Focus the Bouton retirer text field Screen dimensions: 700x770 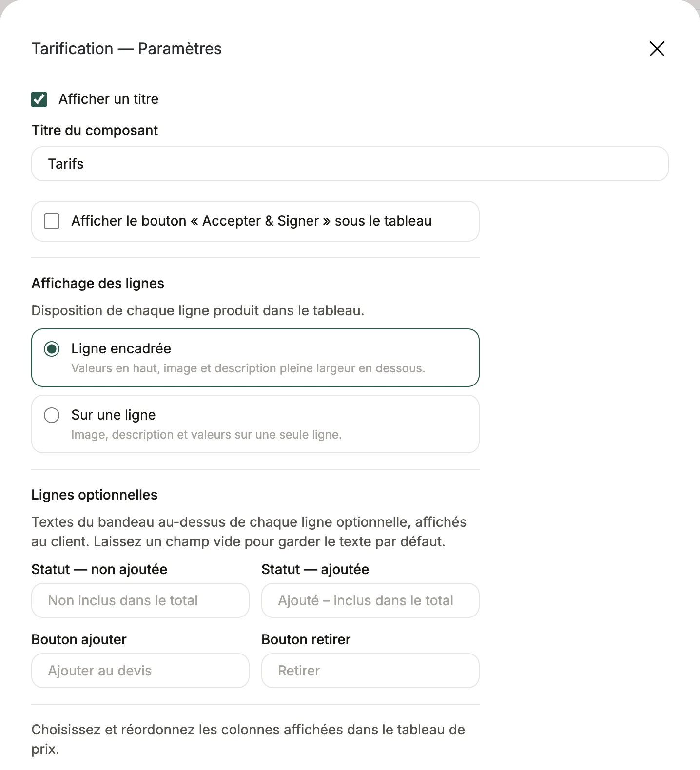pos(370,671)
